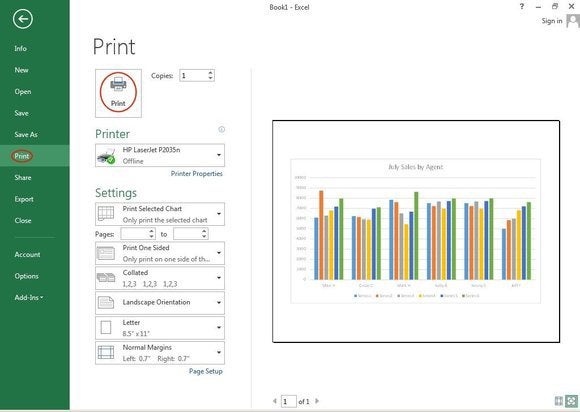Open Export in the sidebar menu
The height and width of the screenshot is (412, 580).
tap(24, 199)
